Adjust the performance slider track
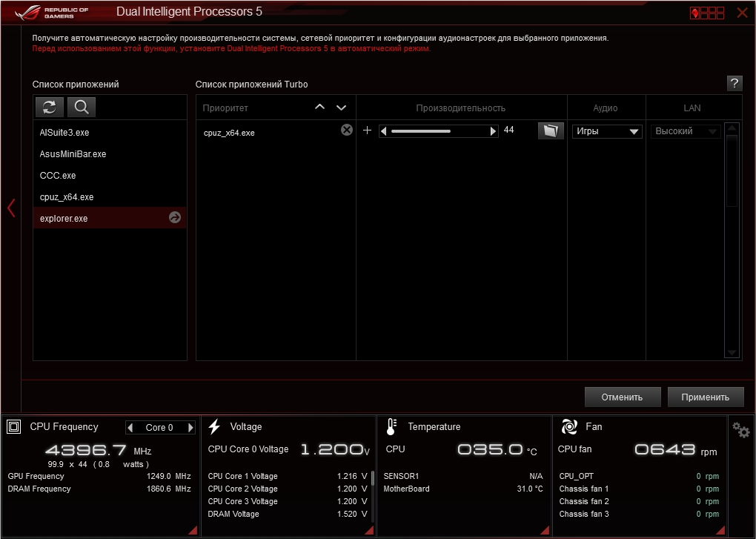The image size is (756, 539). click(x=438, y=131)
